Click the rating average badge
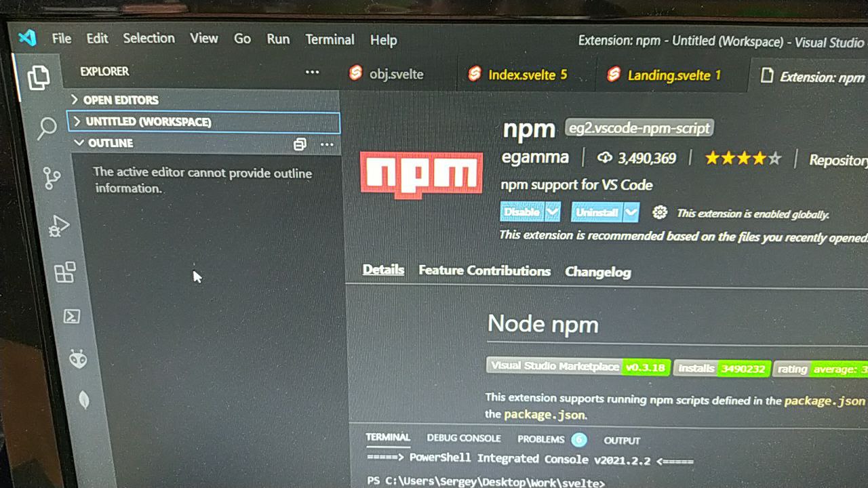This screenshot has height=488, width=868. tap(821, 369)
